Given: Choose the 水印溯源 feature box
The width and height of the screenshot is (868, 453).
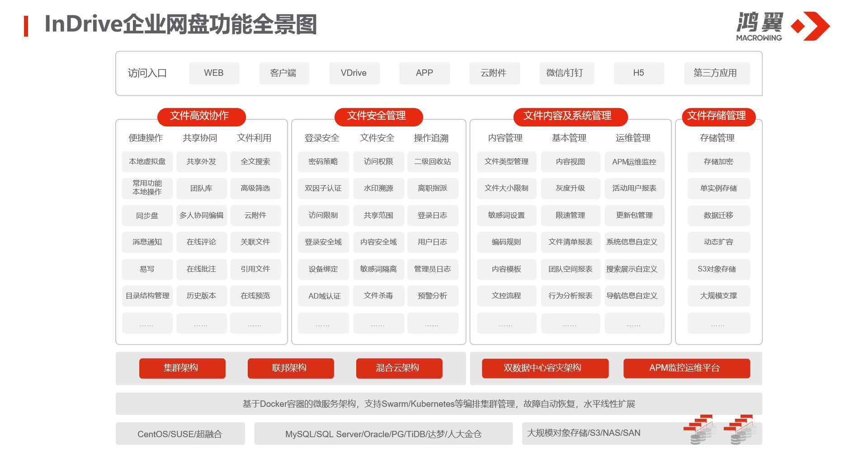Looking at the screenshot, I should pyautogui.click(x=378, y=188).
